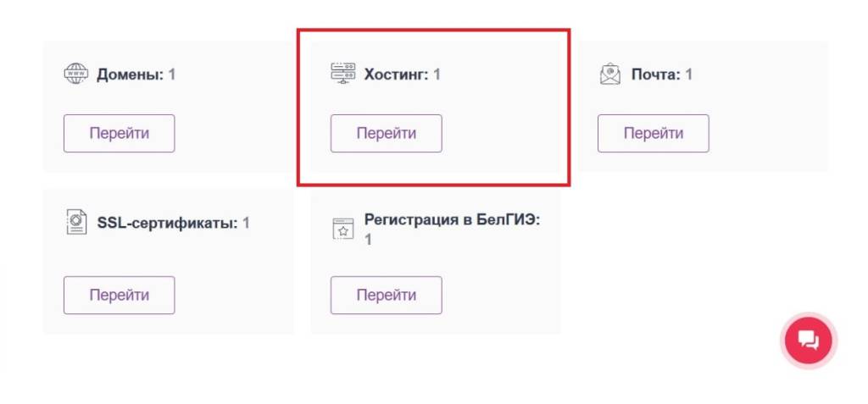Click the Домены heading text
The width and height of the screenshot is (868, 404).
tap(130, 75)
